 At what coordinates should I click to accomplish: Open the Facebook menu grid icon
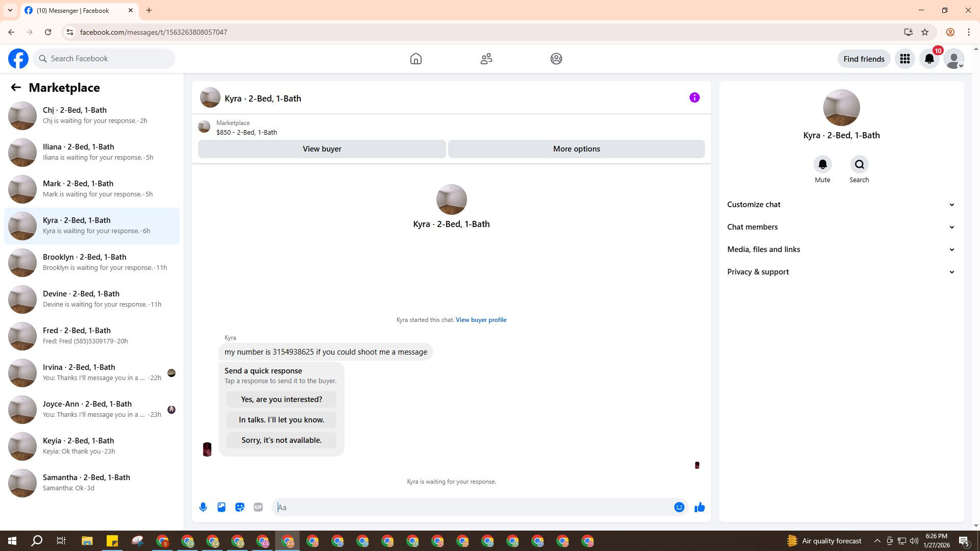point(905,59)
